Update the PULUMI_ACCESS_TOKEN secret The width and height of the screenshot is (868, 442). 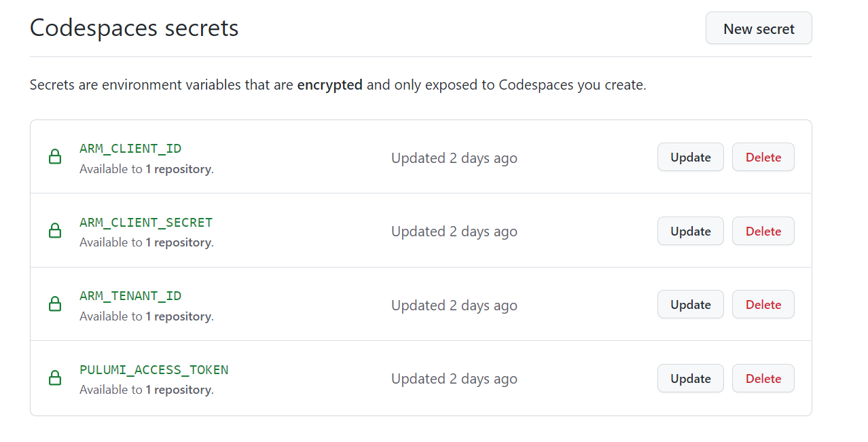coord(690,378)
